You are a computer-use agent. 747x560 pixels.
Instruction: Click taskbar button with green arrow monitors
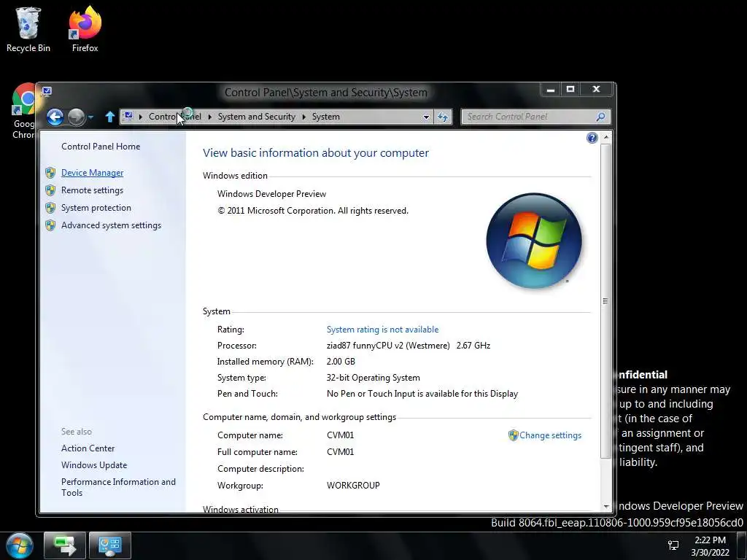(65, 545)
